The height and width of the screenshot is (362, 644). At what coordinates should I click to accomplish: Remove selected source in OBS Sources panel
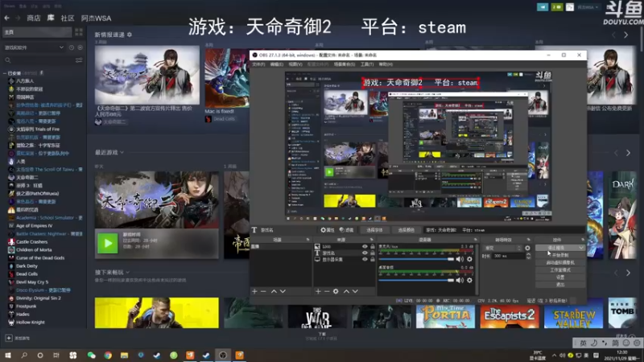(x=327, y=291)
